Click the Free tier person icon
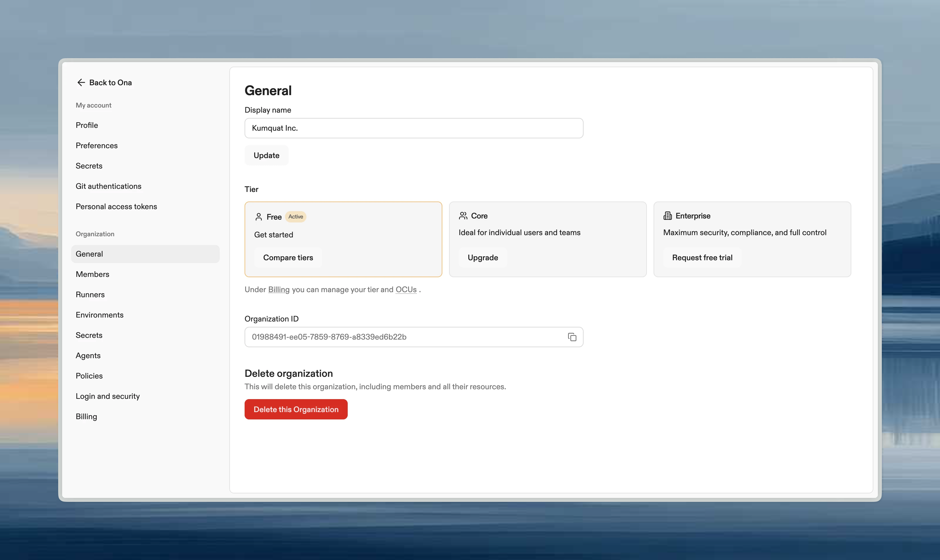 click(x=259, y=216)
